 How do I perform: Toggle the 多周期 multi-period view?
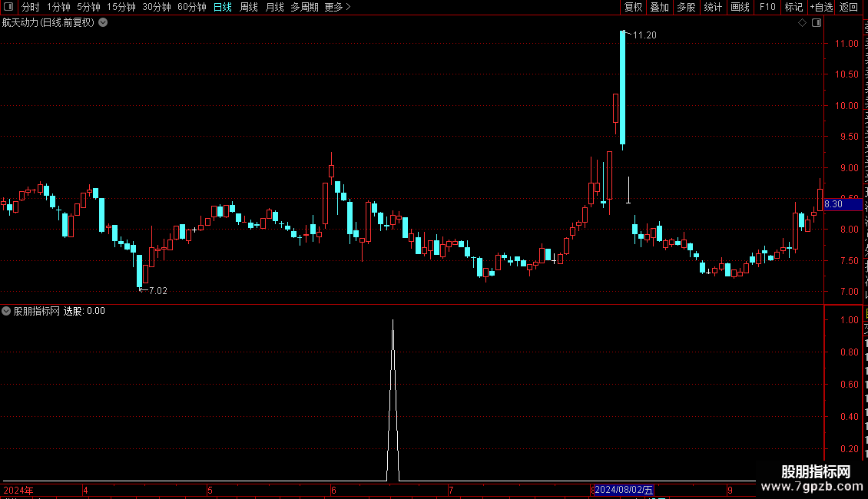304,7
